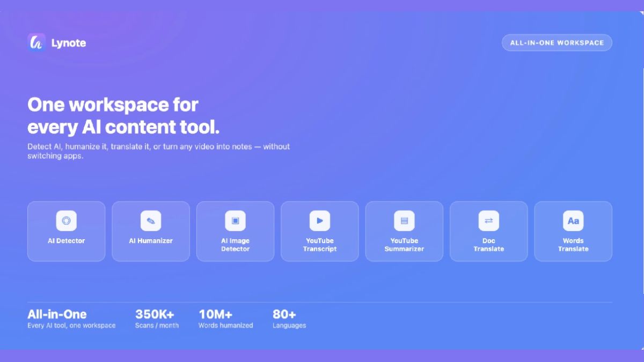The height and width of the screenshot is (362, 644).
Task: Select the Words Translate card label
Action: click(x=573, y=245)
